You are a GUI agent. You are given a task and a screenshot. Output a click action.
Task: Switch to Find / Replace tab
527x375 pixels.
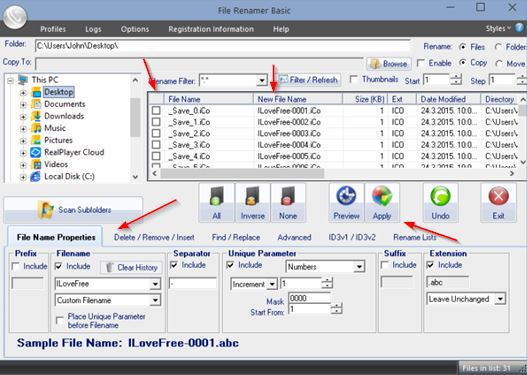pos(236,237)
